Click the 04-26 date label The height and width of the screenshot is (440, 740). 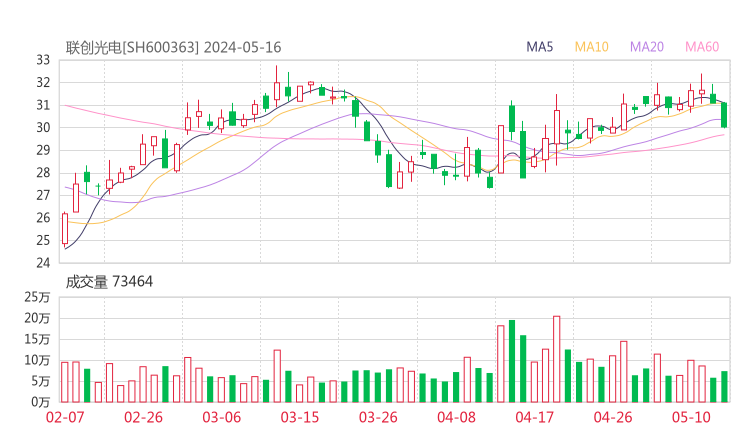click(x=613, y=417)
